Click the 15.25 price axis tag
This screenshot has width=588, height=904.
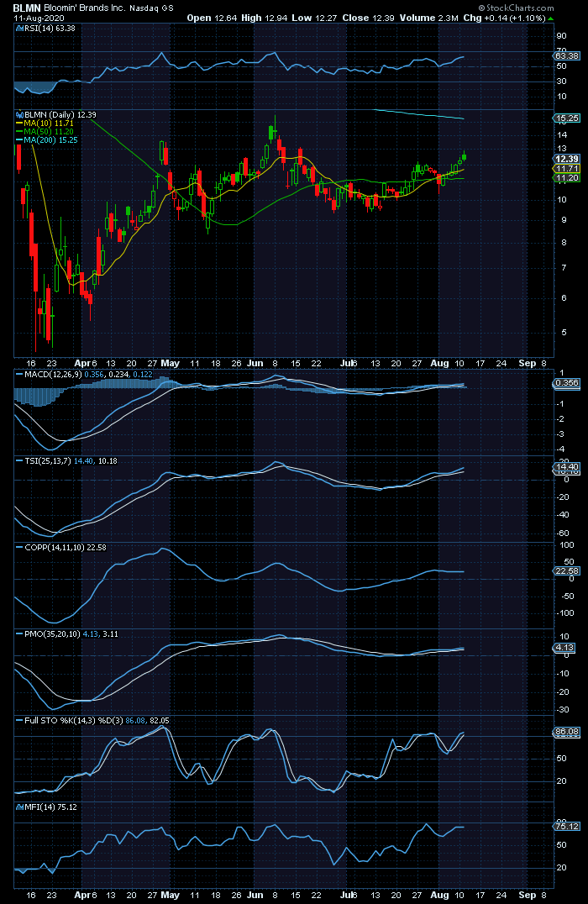[567, 118]
